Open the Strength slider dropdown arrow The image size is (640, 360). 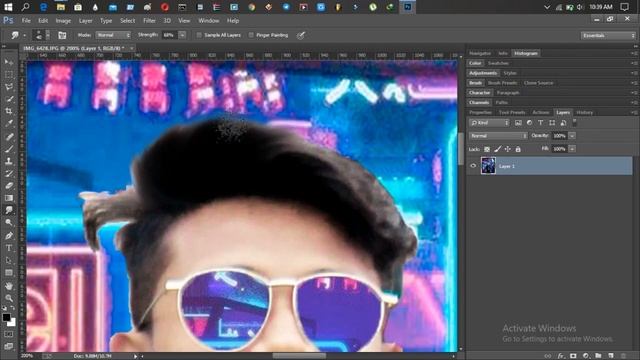coord(182,36)
